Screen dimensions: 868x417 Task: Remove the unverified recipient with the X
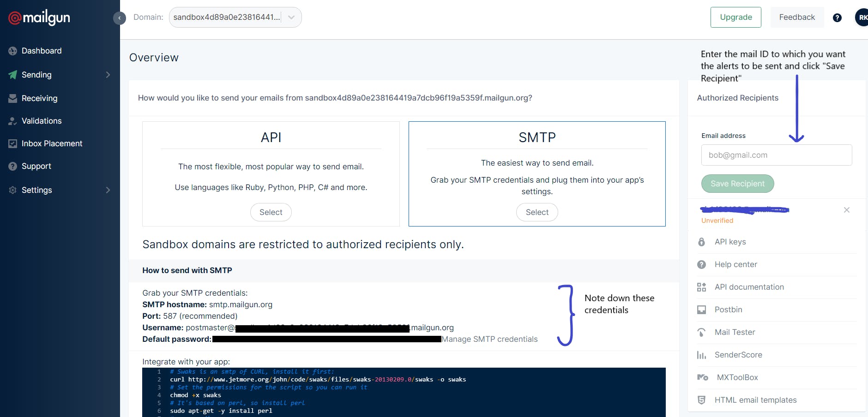pyautogui.click(x=846, y=210)
